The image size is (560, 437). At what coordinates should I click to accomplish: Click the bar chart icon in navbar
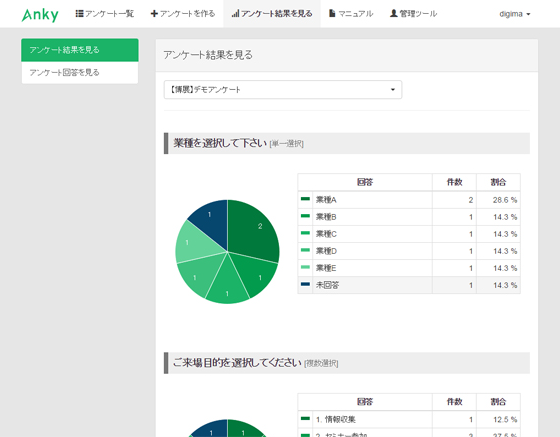click(x=235, y=14)
